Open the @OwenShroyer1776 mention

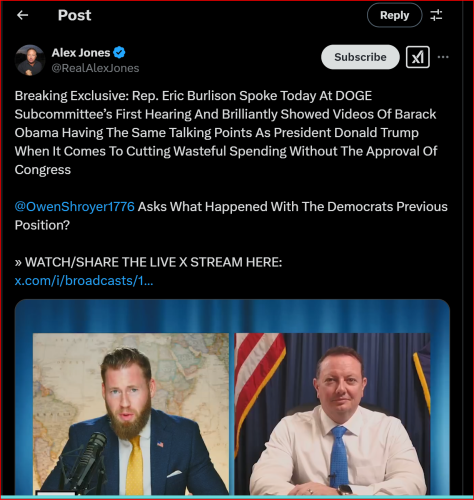(75, 207)
